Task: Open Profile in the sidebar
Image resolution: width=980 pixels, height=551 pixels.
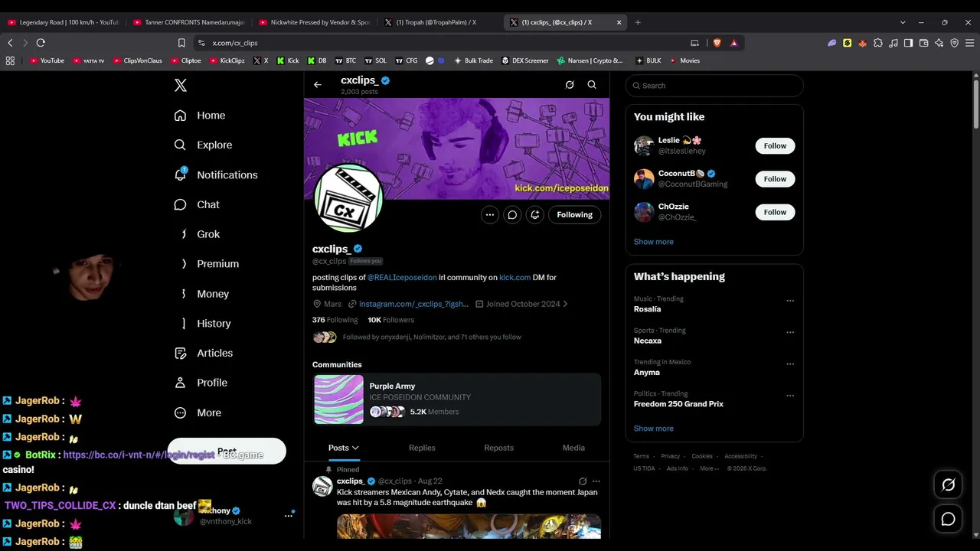Action: click(201, 383)
